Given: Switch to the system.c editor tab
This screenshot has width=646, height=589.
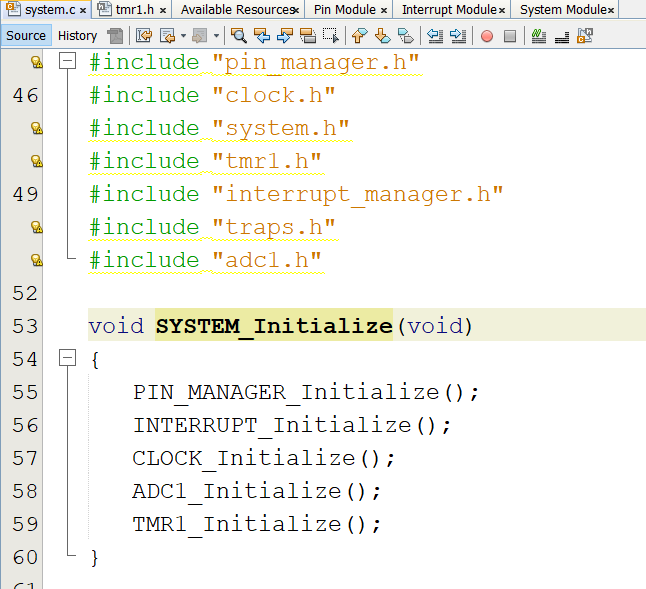Looking at the screenshot, I should coord(45,9).
